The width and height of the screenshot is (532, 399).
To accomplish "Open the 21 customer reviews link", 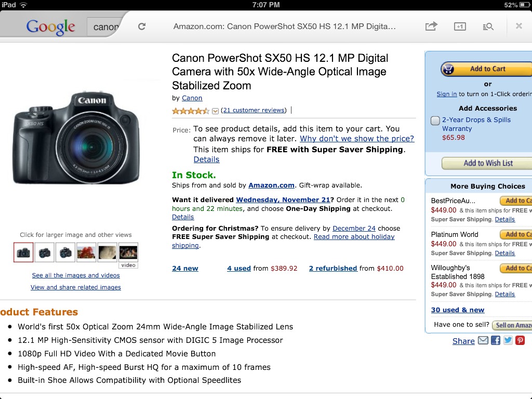I will pos(254,110).
